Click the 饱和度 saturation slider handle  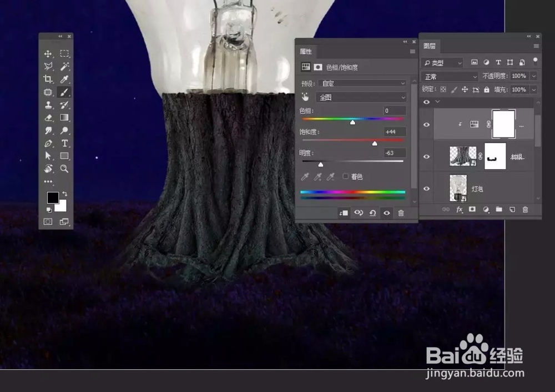click(x=375, y=143)
